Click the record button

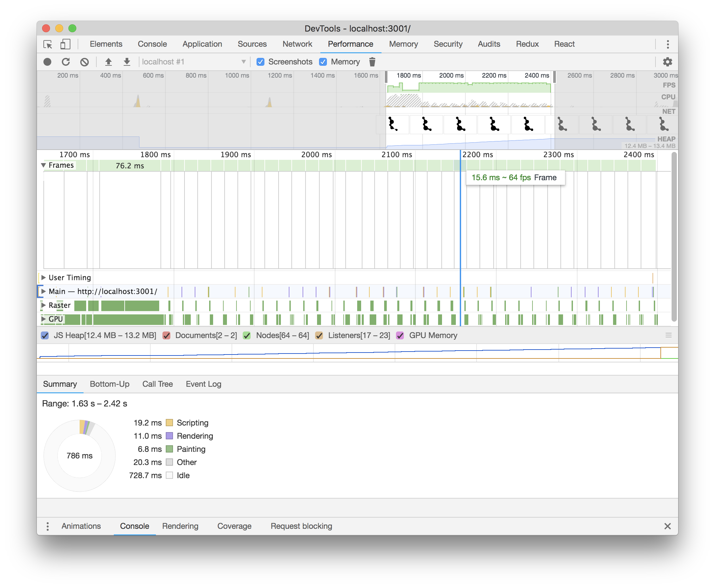click(x=47, y=62)
